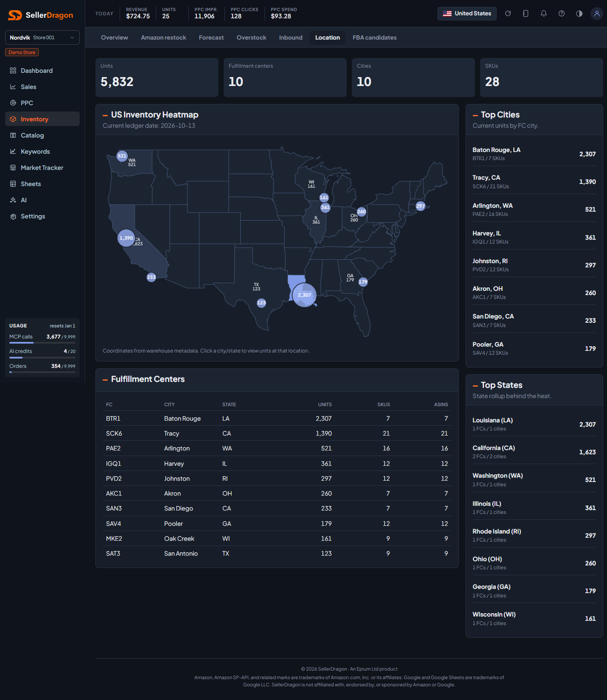Open the Market Tracker store icon
This screenshot has width=607, height=700.
pos(13,168)
